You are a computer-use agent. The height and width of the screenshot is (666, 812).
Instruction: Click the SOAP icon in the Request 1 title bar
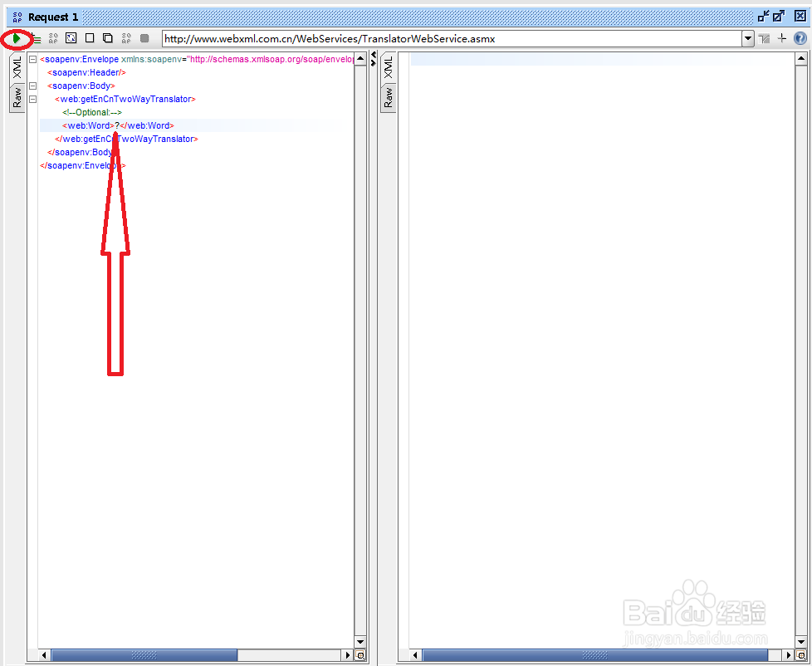coord(17,17)
